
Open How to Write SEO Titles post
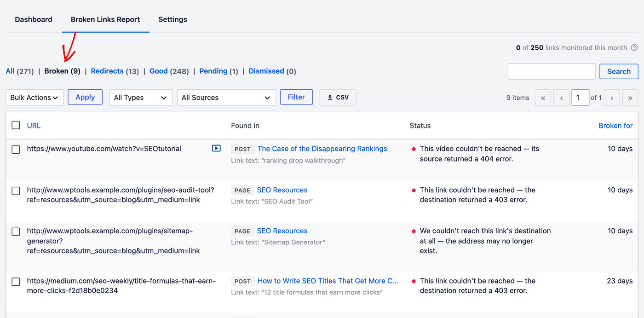tap(328, 281)
